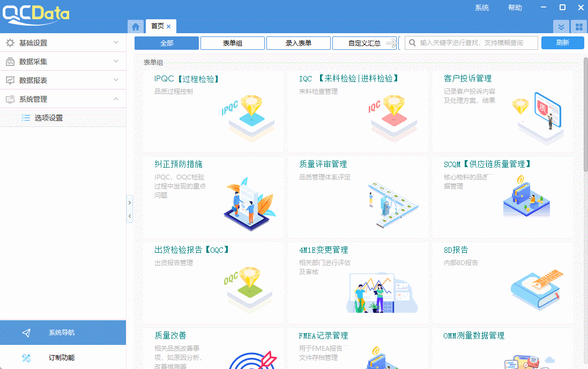Click the 系统导航 paper-plane navigation icon
Viewport: 588px width, 369px height.
coord(25,332)
